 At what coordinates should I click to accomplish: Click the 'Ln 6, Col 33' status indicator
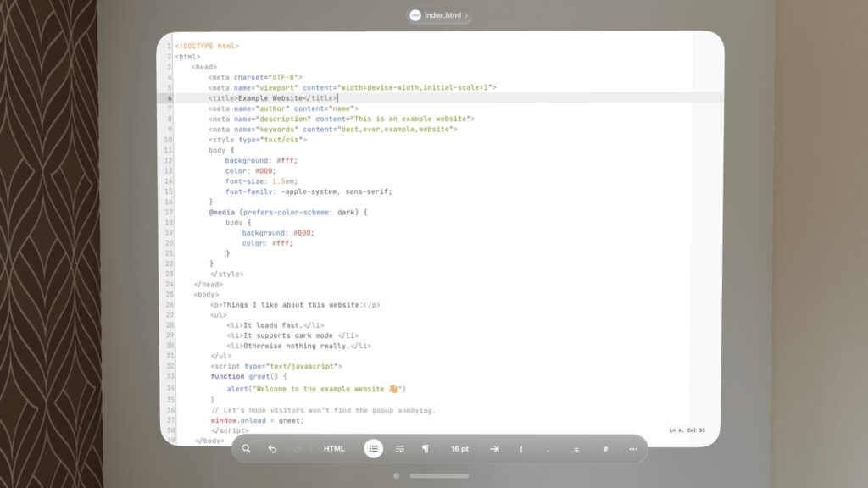[687, 430]
